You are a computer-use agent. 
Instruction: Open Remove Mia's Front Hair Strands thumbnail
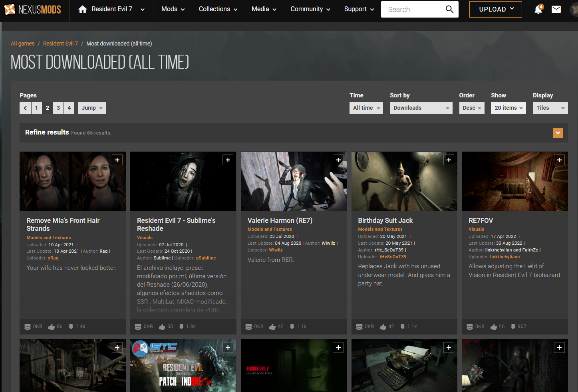click(x=73, y=181)
